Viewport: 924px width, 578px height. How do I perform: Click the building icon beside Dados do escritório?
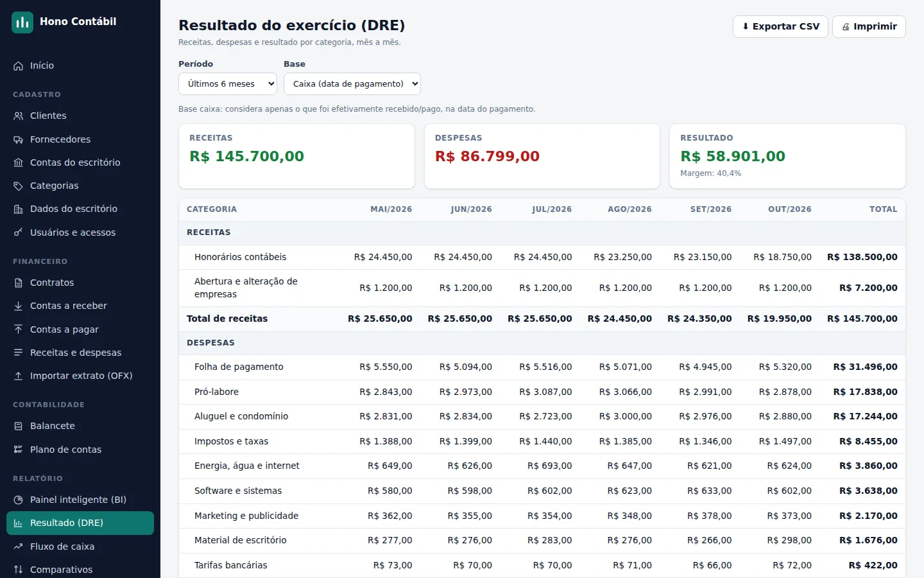coord(18,209)
